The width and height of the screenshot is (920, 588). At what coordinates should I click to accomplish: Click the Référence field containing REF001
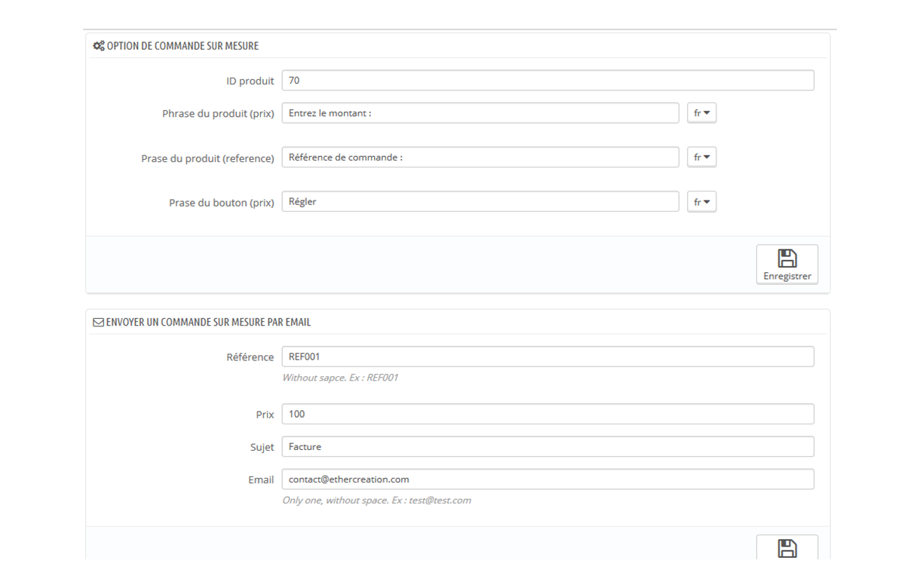coord(547,357)
